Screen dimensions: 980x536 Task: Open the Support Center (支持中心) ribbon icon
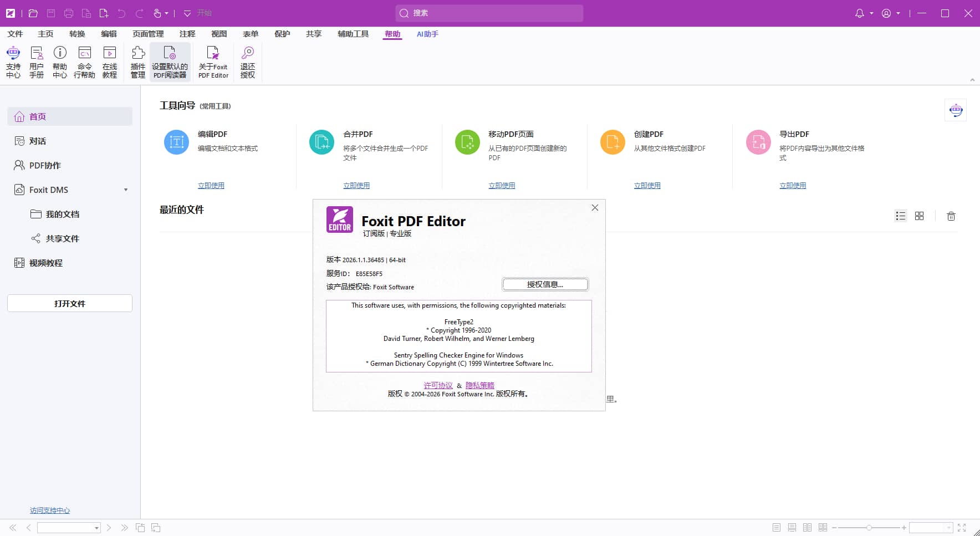(x=13, y=62)
